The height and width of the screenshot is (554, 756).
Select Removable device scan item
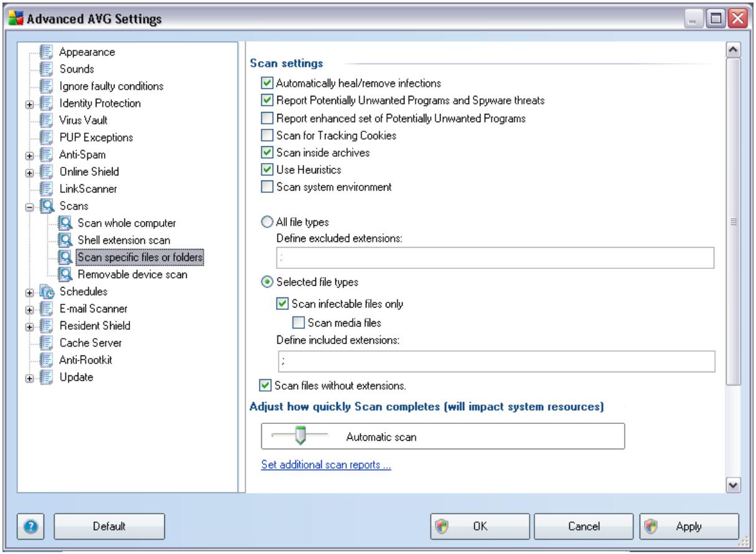tap(132, 273)
